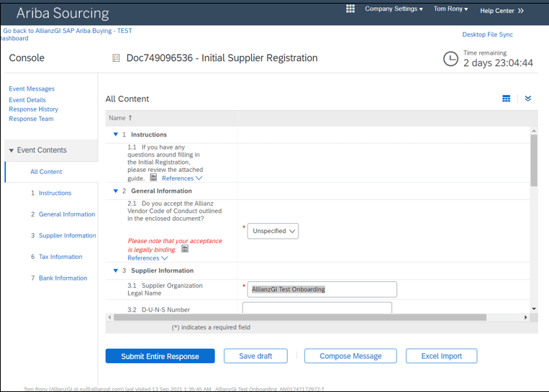
Task: Go to 2 General Information in sidebar
Action: click(63, 214)
